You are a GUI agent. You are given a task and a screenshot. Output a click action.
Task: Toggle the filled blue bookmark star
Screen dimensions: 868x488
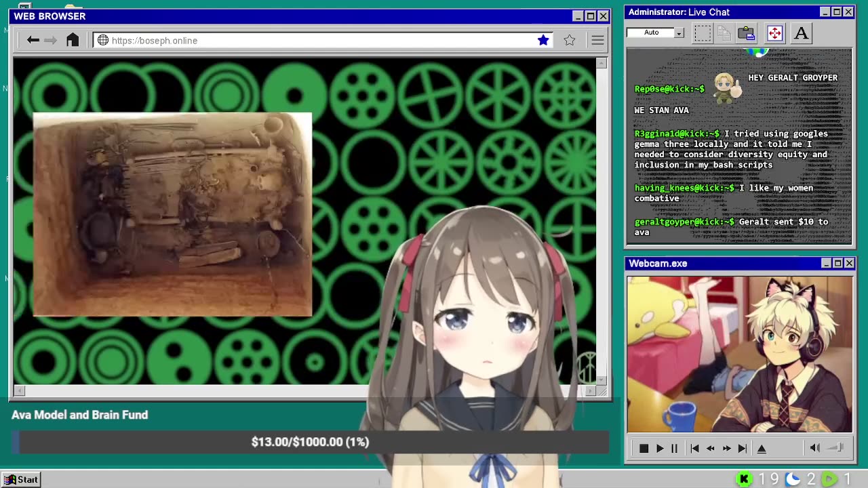(543, 41)
